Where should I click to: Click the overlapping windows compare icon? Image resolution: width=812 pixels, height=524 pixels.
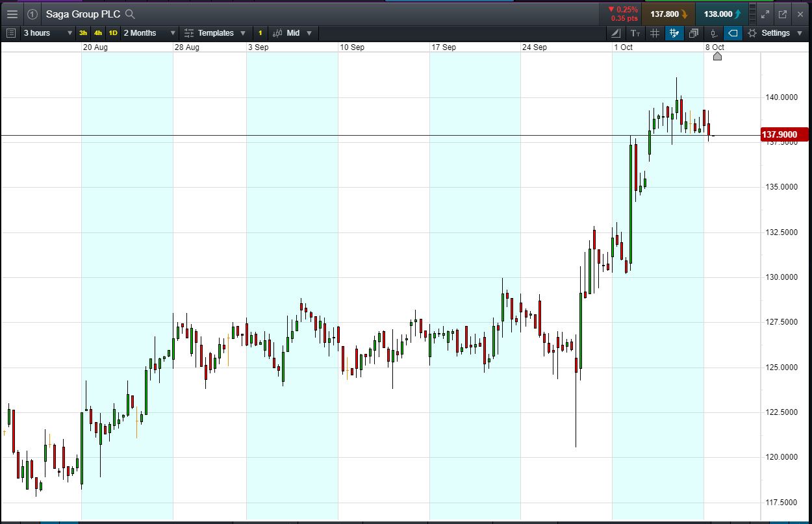pyautogui.click(x=694, y=32)
